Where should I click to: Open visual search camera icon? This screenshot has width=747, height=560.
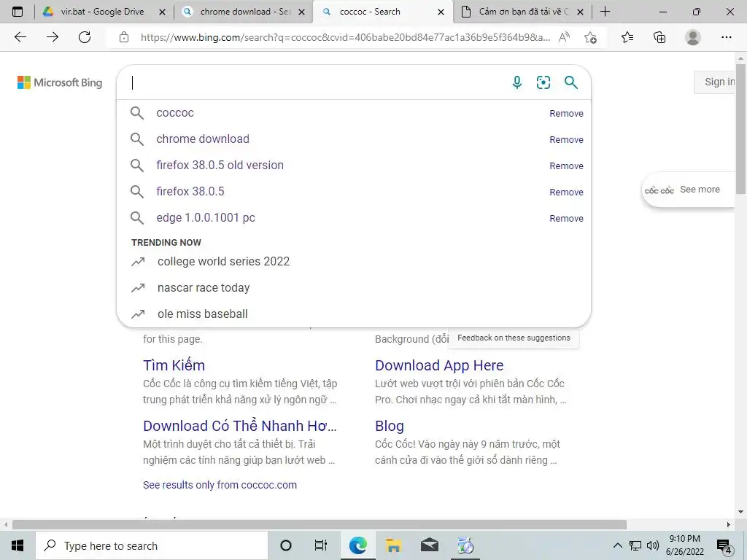coord(543,82)
